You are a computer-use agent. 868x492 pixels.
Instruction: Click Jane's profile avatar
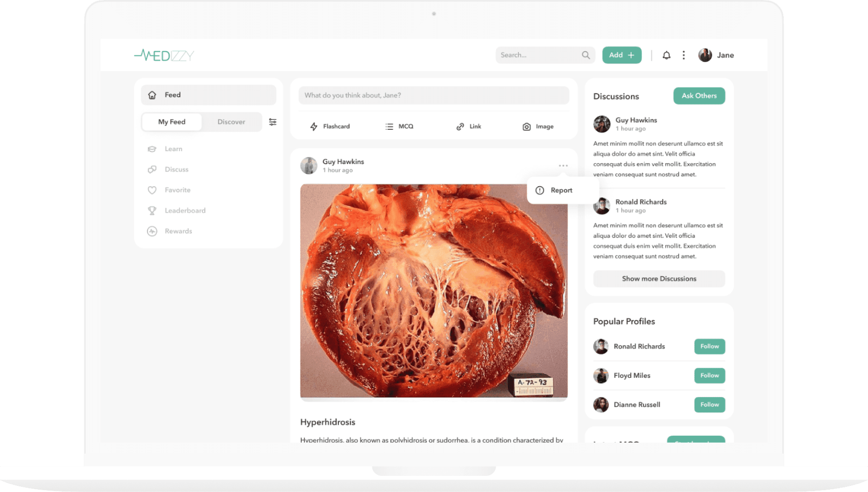[x=705, y=55]
